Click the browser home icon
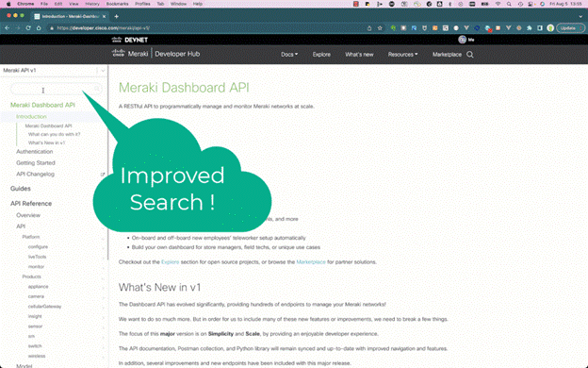The height and width of the screenshot is (368, 588). point(39,27)
